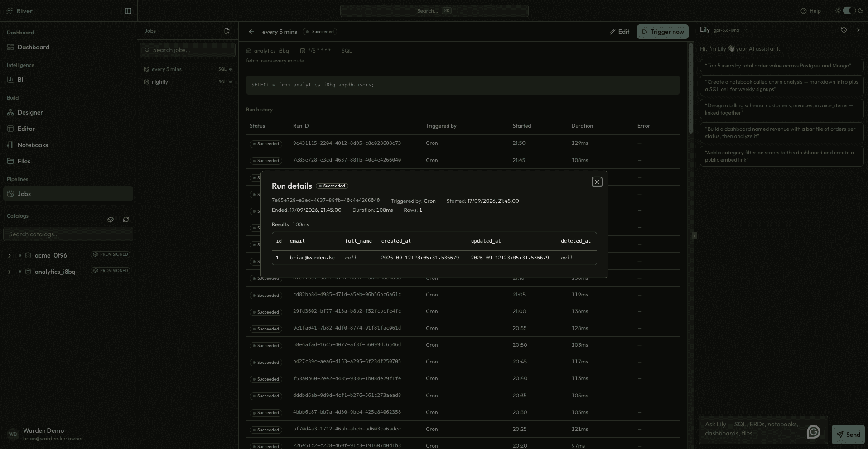
Task: Refresh the catalogs list
Action: (x=126, y=220)
